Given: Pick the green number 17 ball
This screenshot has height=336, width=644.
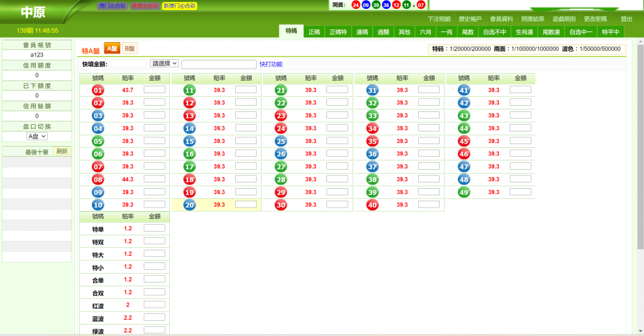Looking at the screenshot, I should click(x=189, y=167).
